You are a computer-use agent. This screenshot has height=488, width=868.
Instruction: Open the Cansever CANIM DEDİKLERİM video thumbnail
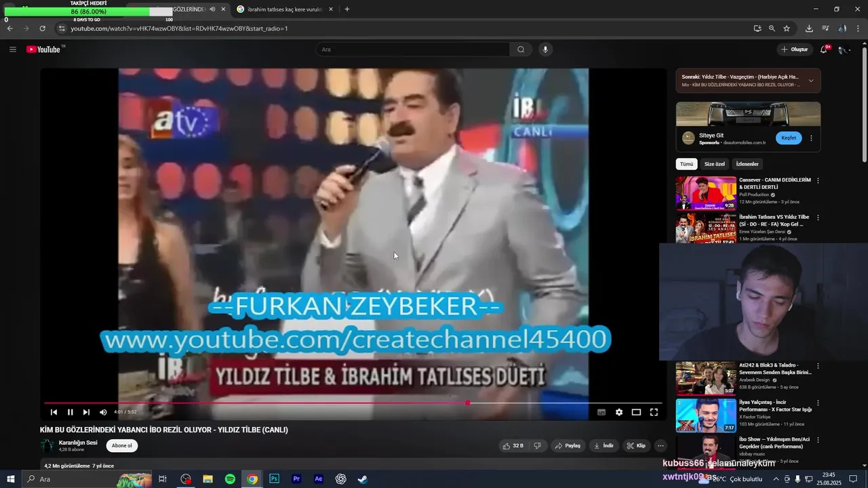[706, 193]
